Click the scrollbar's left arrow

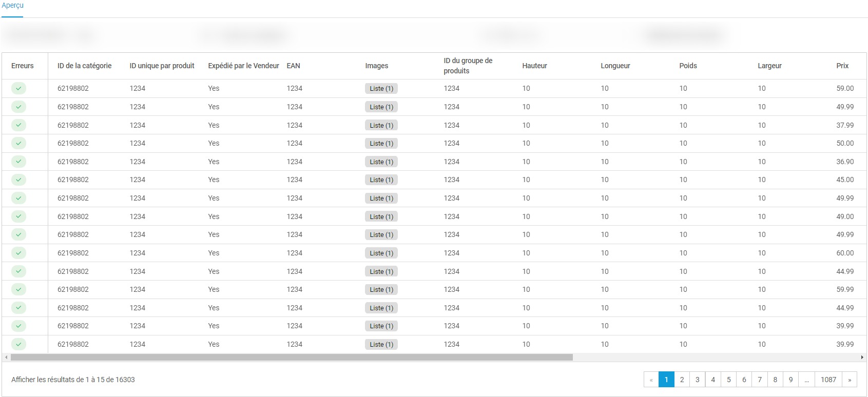click(x=6, y=357)
